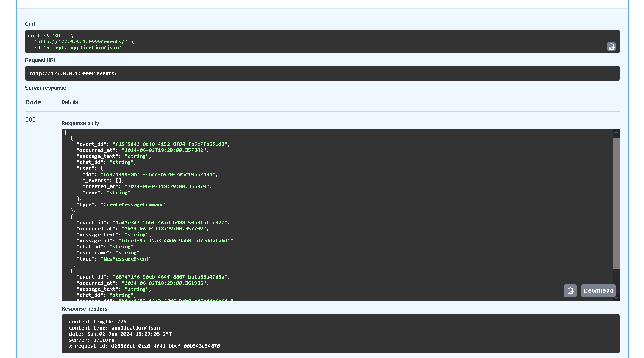644x358 pixels.
Task: Copy the curl command to clipboard
Action: [x=611, y=47]
